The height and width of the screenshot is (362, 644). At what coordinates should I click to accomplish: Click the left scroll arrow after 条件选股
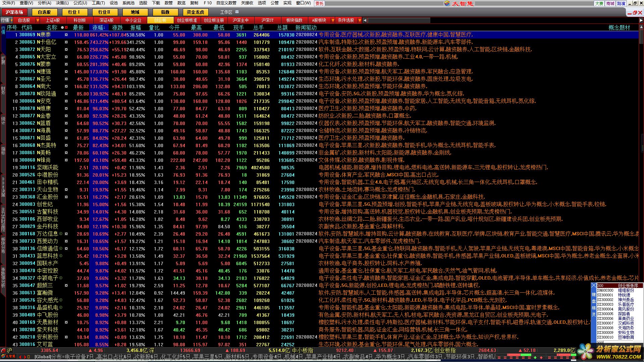click(365, 20)
